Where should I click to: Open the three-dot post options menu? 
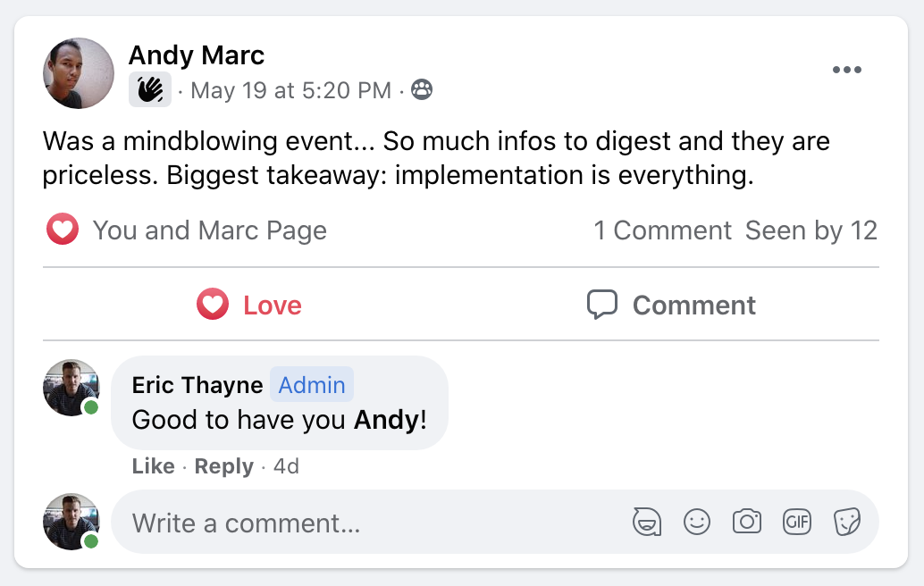coord(847,70)
